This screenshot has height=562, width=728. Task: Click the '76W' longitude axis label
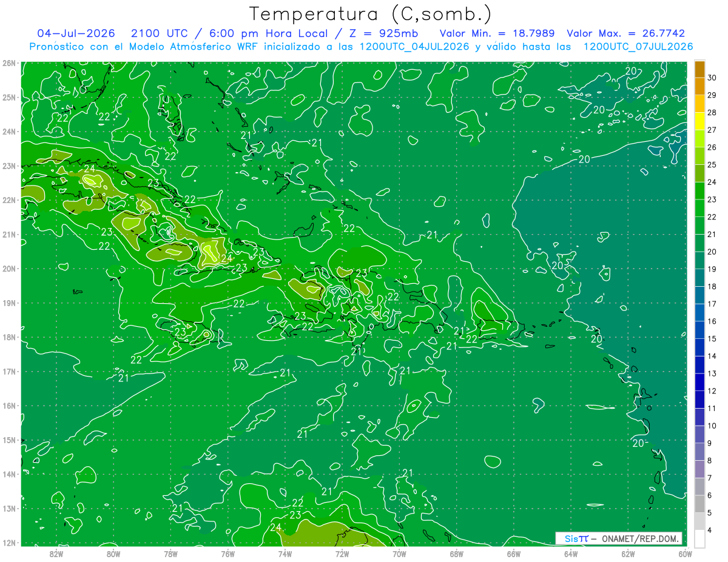click(227, 553)
